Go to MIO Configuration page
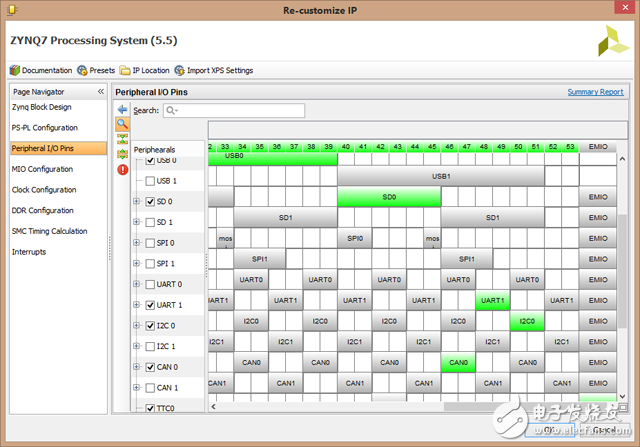 point(42,169)
